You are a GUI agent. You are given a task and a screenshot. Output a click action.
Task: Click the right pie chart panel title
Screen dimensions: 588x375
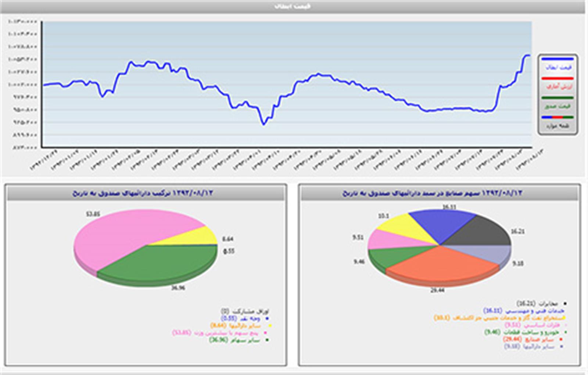point(440,193)
